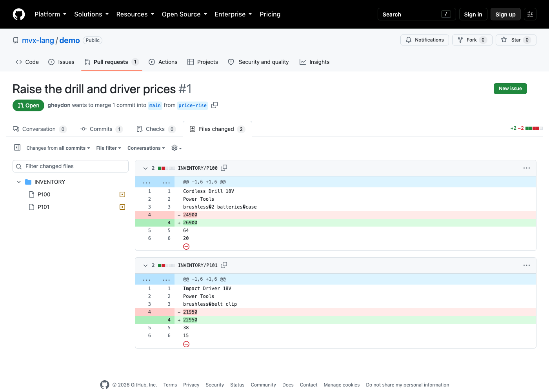549x392 pixels.
Task: Open the Open Source menu
Action: 184,14
